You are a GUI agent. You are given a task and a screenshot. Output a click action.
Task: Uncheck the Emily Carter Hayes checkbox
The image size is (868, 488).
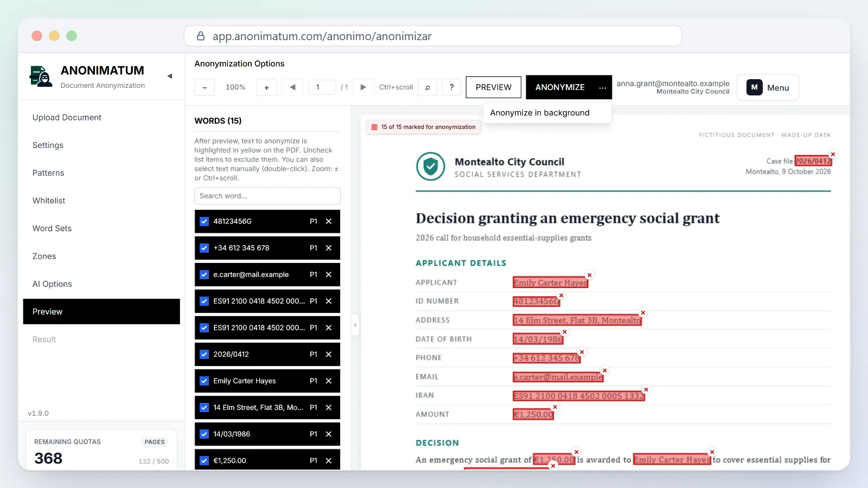tap(205, 381)
